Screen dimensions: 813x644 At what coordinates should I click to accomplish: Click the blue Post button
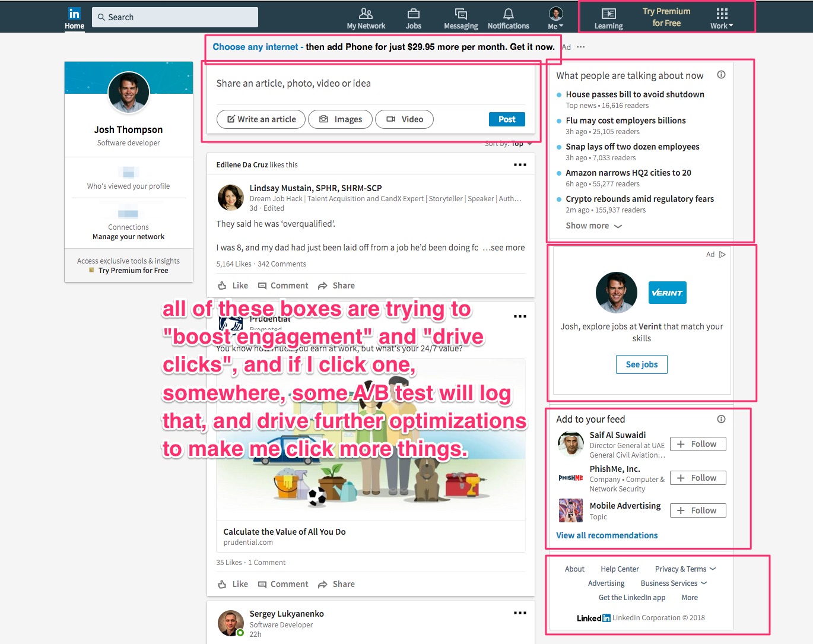507,119
